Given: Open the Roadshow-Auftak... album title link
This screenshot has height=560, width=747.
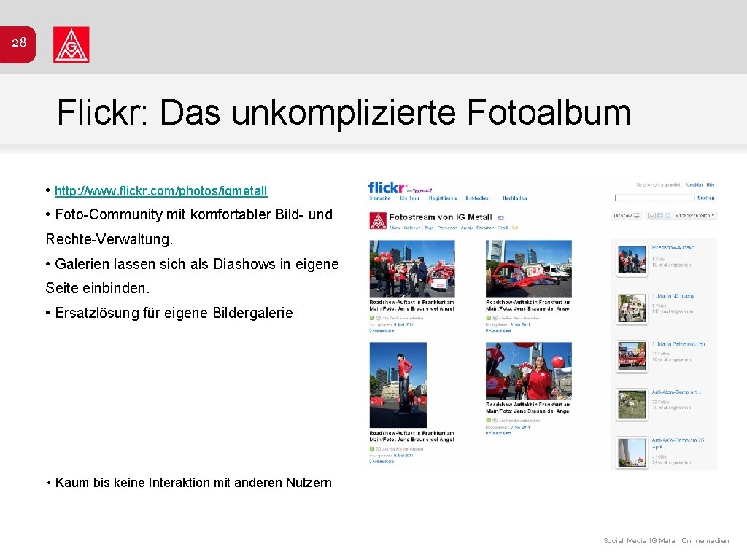Looking at the screenshot, I should 675,248.
